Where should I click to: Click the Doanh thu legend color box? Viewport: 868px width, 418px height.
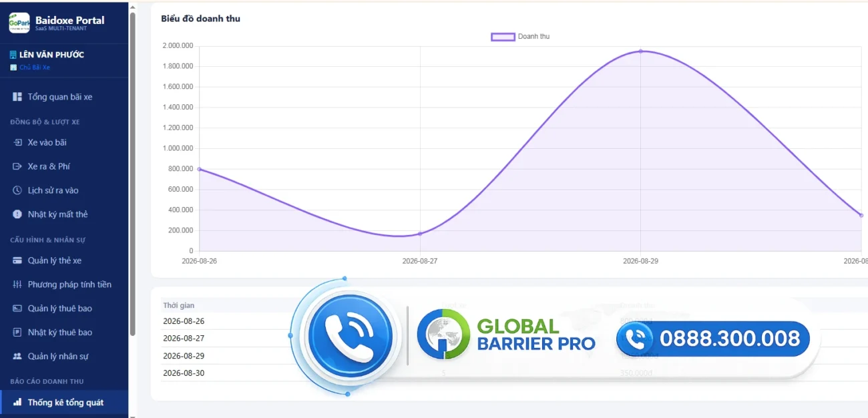(x=503, y=37)
